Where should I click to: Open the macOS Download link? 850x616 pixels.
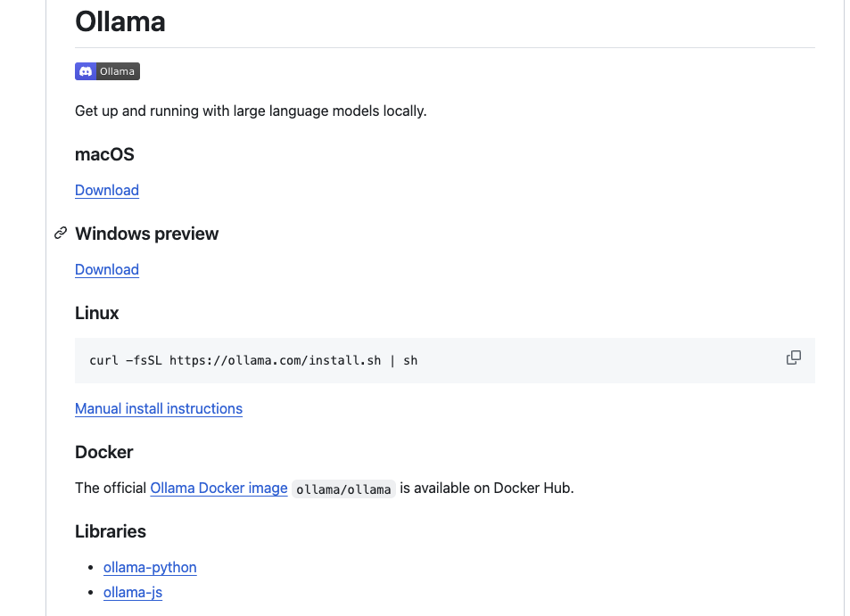(107, 190)
